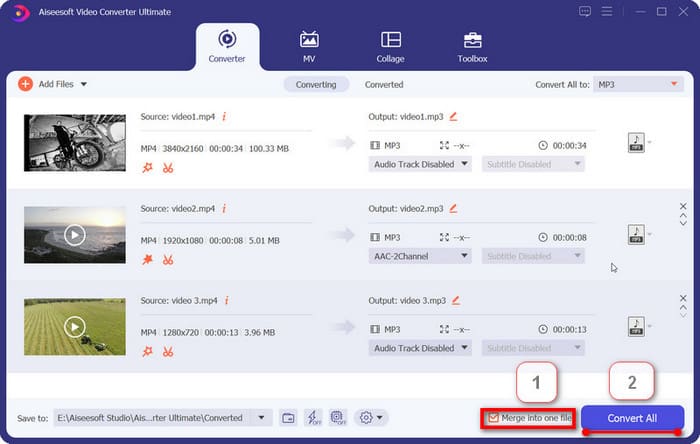Image resolution: width=700 pixels, height=444 pixels.
Task: Open the output folder icon
Action: [x=288, y=418]
